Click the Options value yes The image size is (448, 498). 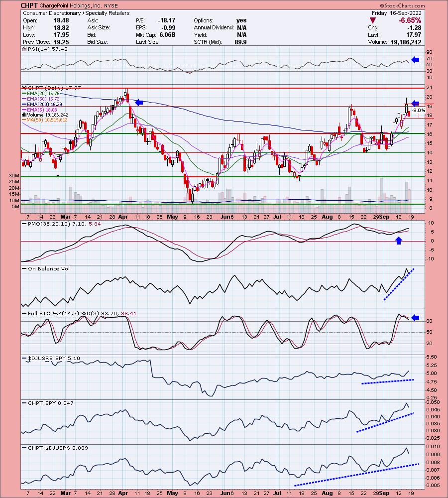[x=241, y=20]
